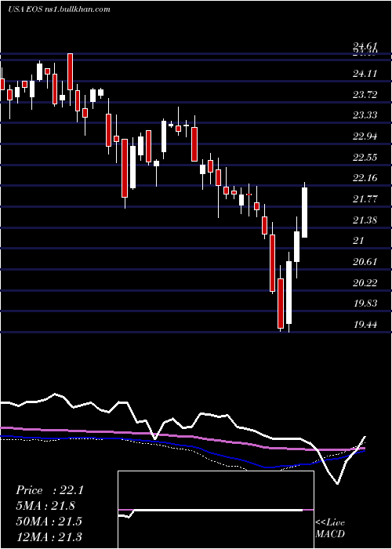The height and width of the screenshot is (549, 392).
Task: Click the 21 price axis label
Action: (359, 241)
